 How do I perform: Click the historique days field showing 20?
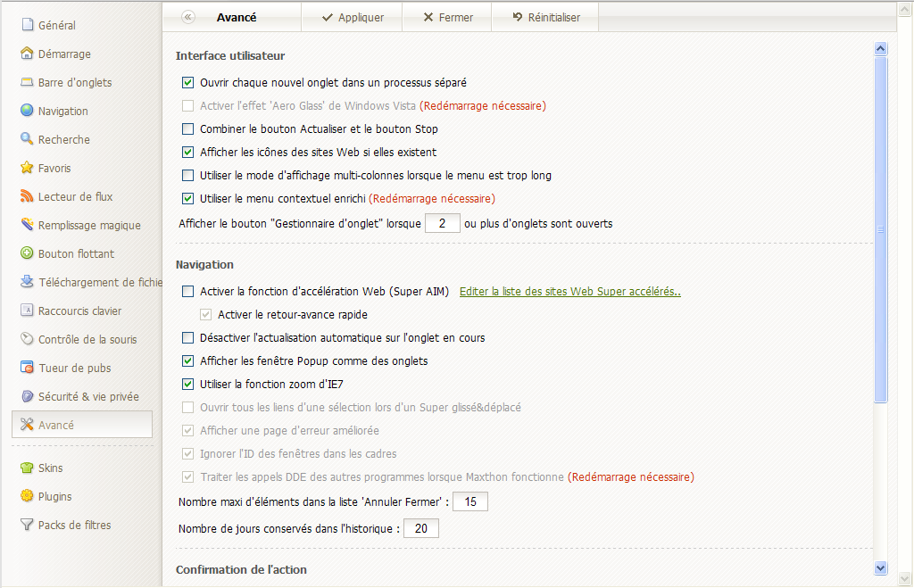click(421, 528)
